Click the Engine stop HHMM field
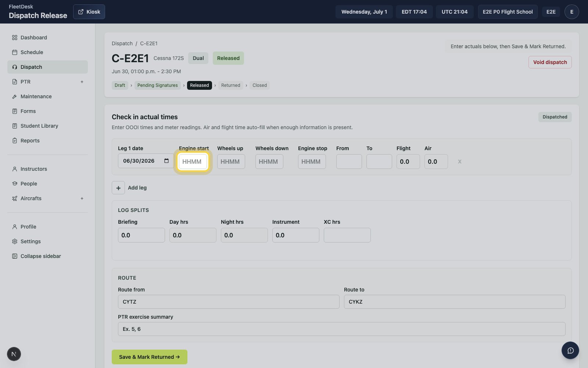The height and width of the screenshot is (368, 588). click(x=312, y=162)
